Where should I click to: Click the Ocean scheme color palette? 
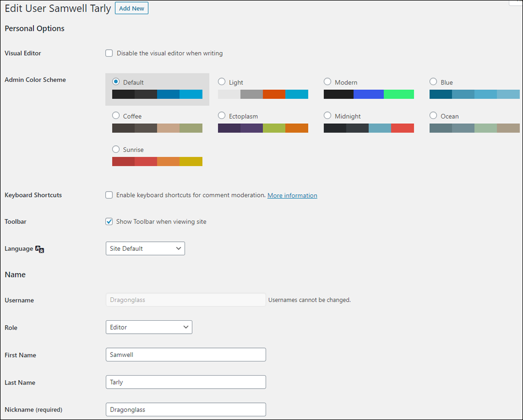click(474, 128)
